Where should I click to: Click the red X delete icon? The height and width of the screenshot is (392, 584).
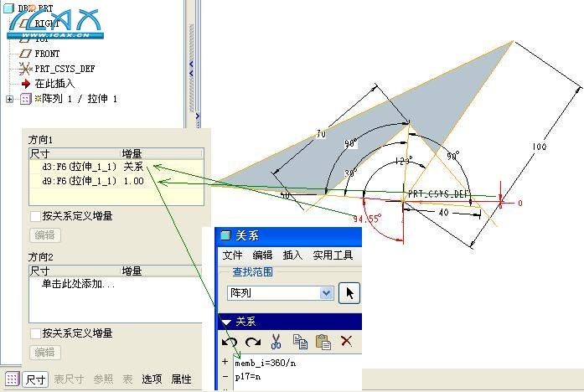(x=346, y=341)
